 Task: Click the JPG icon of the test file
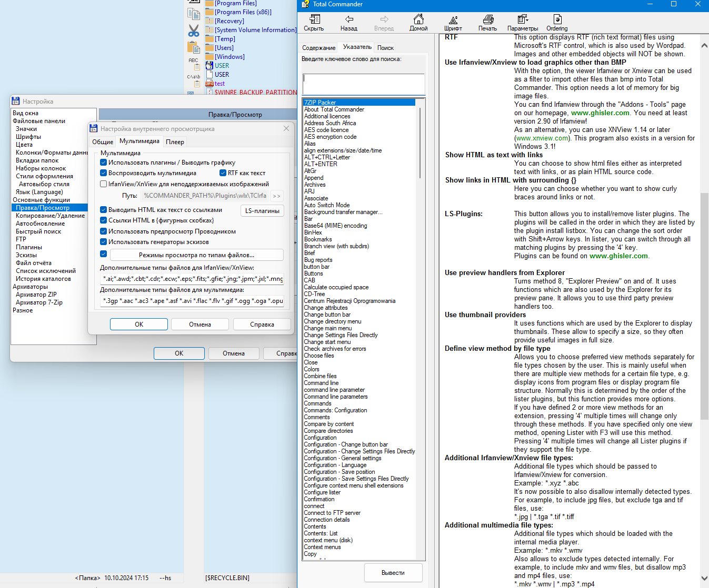(209, 84)
